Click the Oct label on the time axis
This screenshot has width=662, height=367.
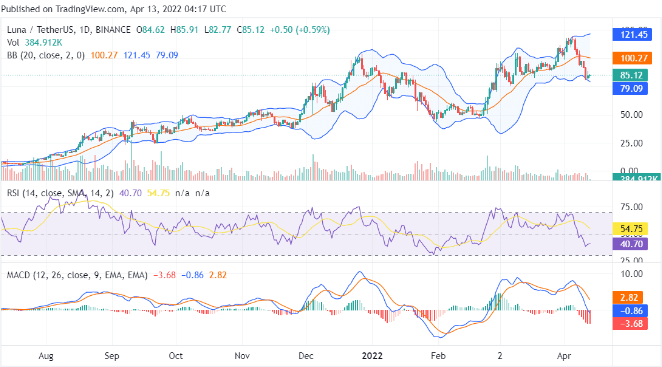176,356
